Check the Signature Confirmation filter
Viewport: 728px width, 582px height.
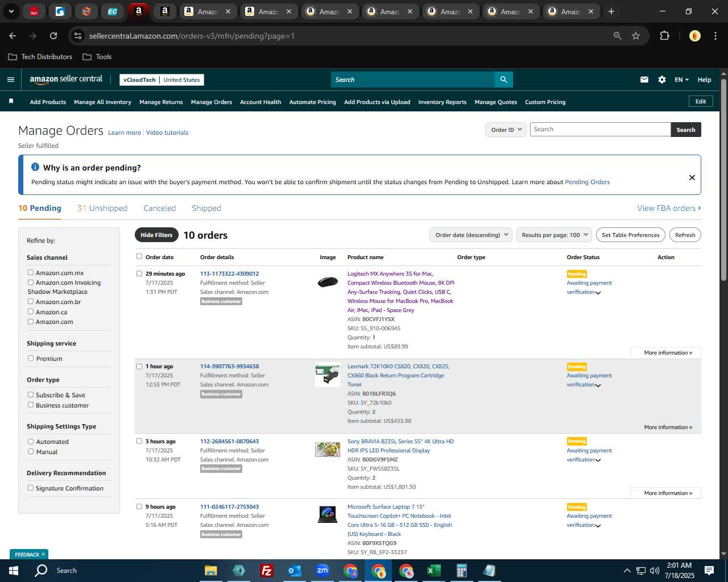(x=31, y=488)
